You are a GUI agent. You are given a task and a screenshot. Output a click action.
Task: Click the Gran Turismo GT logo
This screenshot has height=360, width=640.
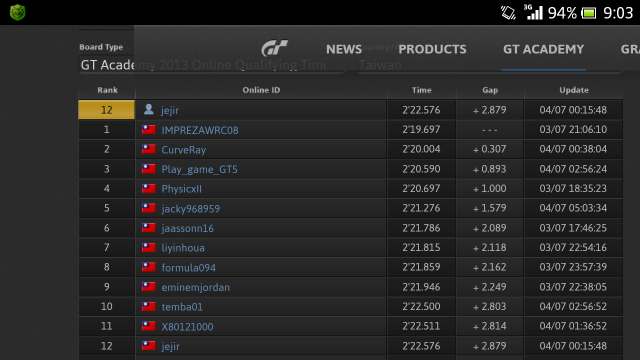coord(275,48)
